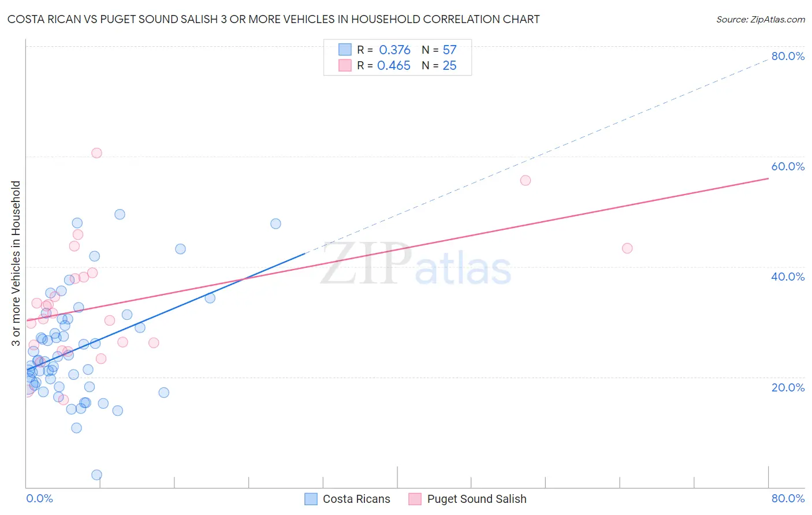Click the pink swatch beside R = 0.465
The image size is (812, 515).
coord(345,65)
